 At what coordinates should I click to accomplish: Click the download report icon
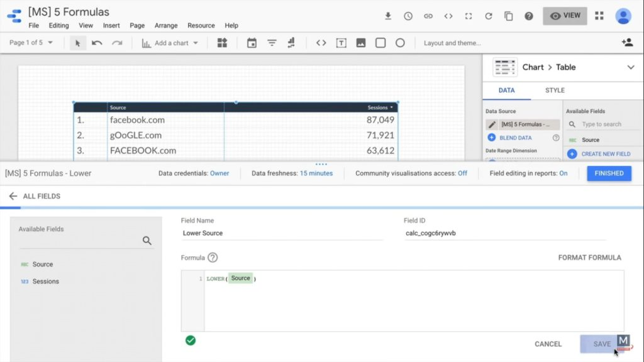point(388,16)
